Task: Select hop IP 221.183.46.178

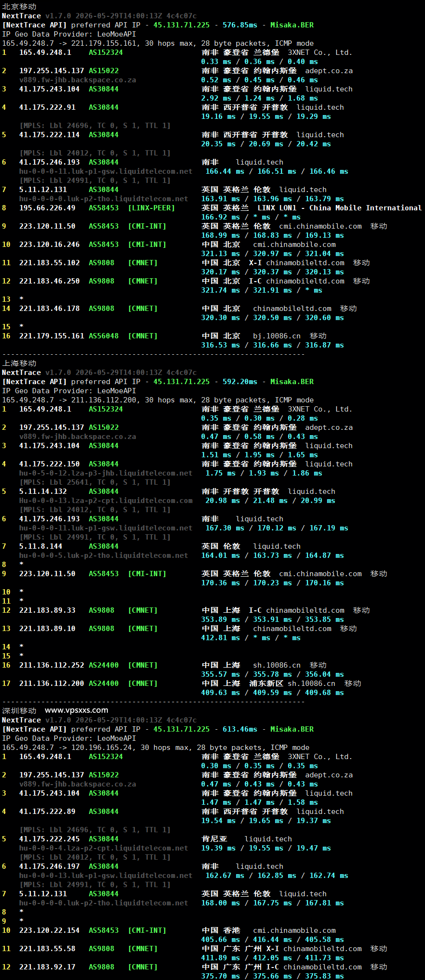Action: pos(50,309)
